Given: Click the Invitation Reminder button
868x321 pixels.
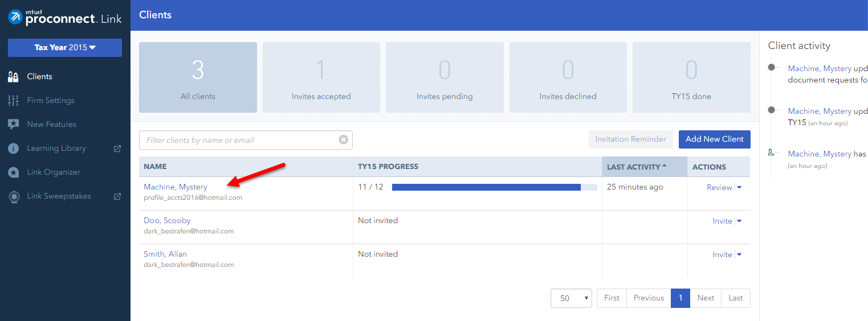Looking at the screenshot, I should point(631,139).
